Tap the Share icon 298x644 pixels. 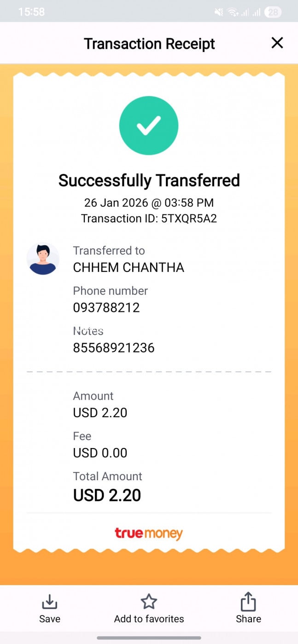[248, 602]
